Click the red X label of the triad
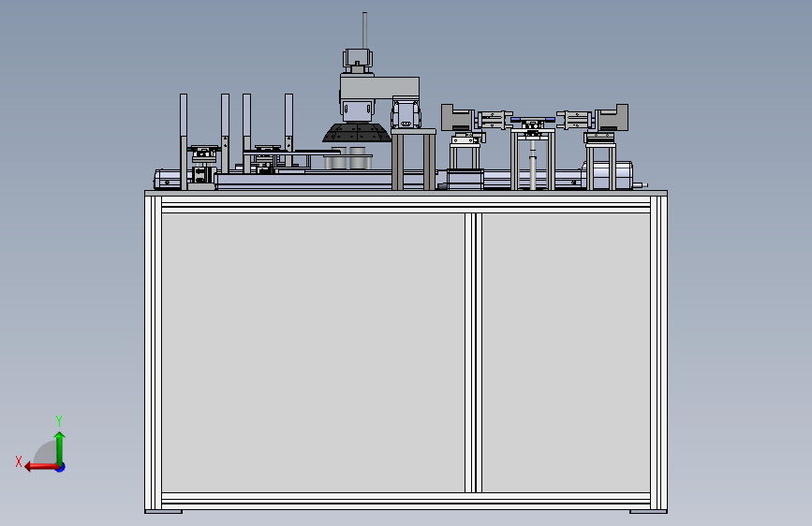The width and height of the screenshot is (812, 526). tap(19, 461)
